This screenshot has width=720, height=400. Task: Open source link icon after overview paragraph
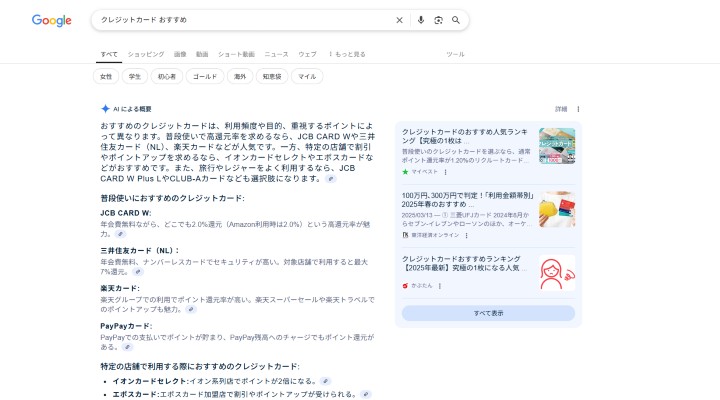[330, 179]
